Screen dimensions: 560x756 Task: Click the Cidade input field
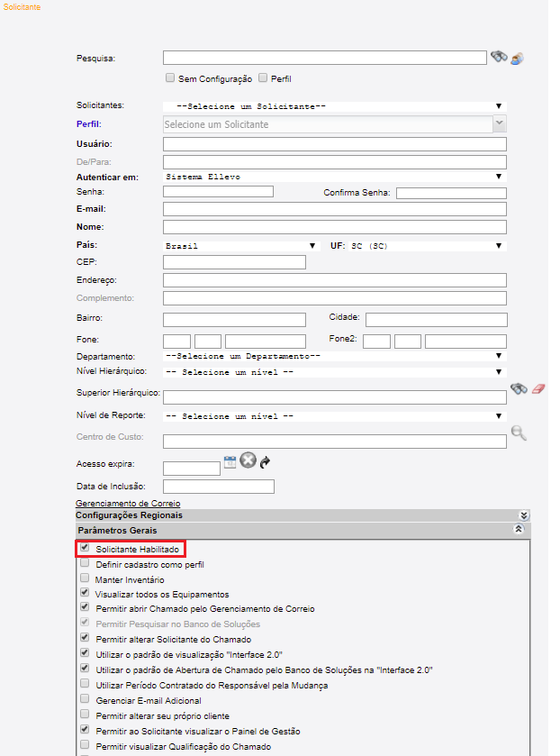(x=436, y=320)
